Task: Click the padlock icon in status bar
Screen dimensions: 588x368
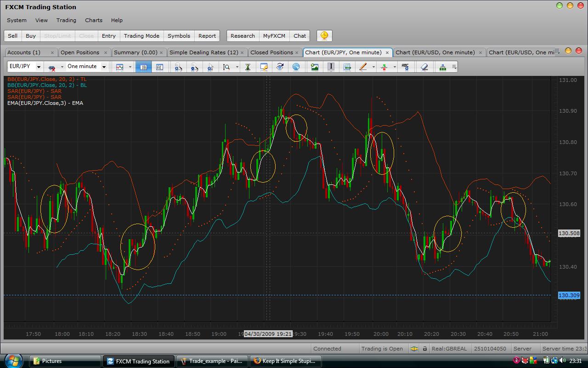Action: pyautogui.click(x=425, y=349)
